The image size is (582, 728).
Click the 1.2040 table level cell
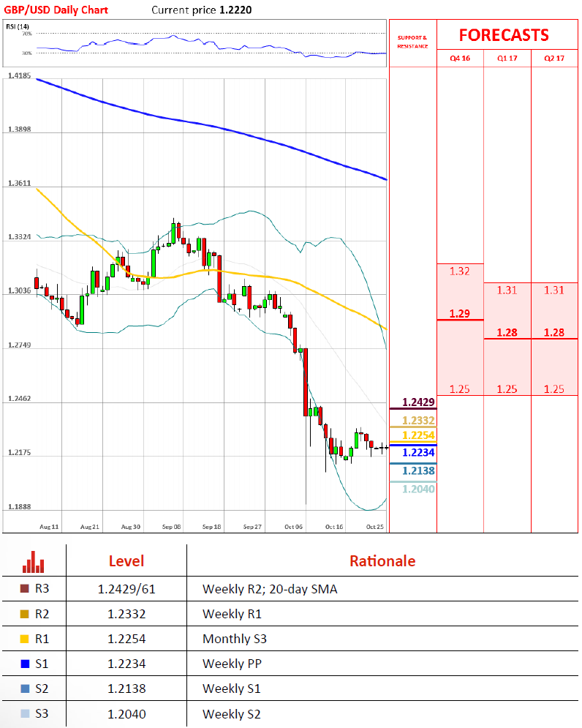point(126,714)
